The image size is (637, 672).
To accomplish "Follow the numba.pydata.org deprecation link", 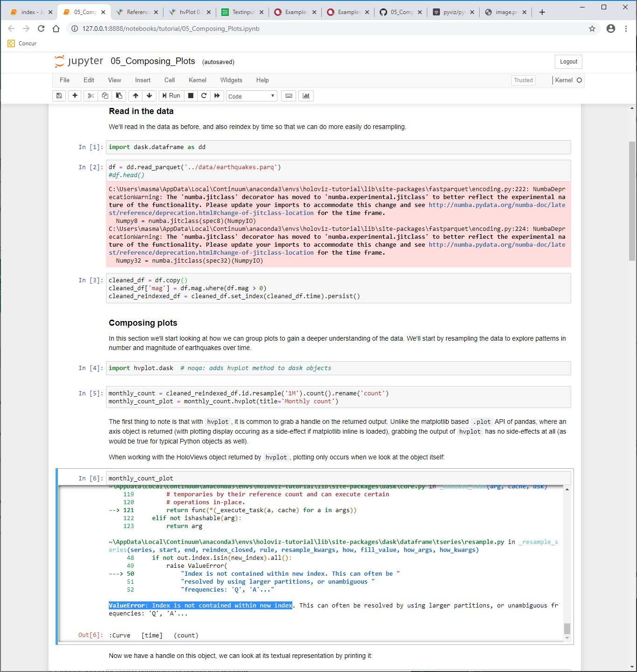I will coord(496,205).
